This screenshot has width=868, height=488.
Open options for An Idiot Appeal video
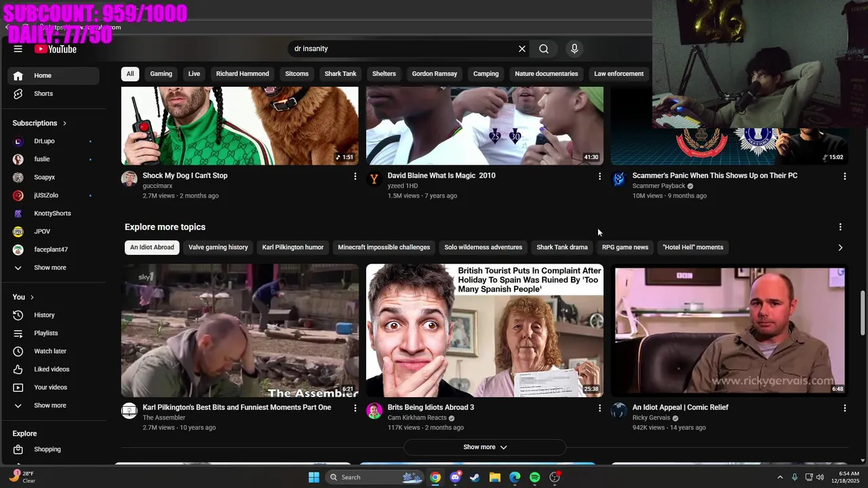[x=844, y=408]
